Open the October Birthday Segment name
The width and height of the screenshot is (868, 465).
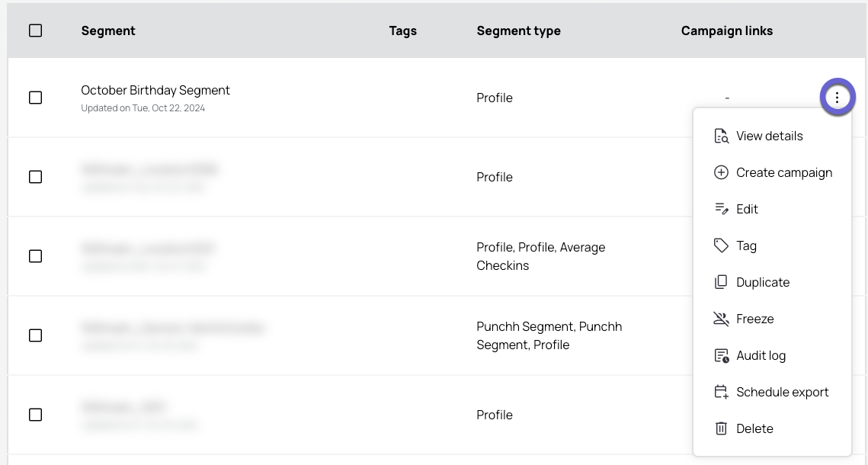pos(155,90)
